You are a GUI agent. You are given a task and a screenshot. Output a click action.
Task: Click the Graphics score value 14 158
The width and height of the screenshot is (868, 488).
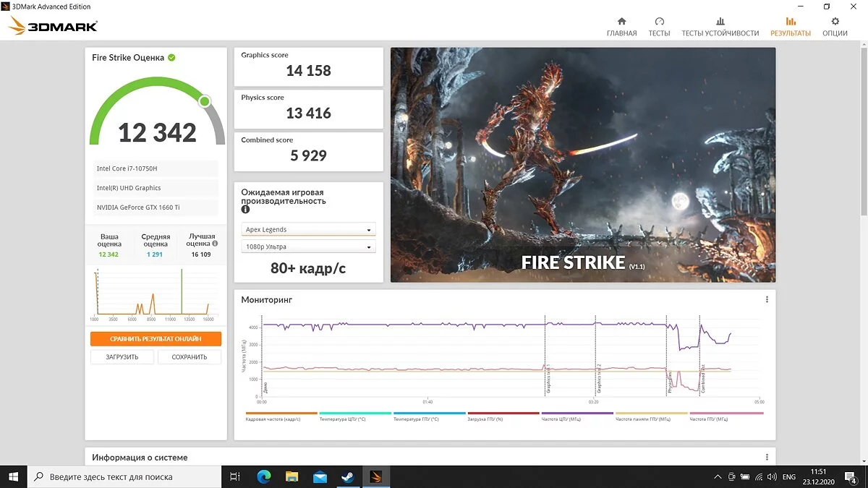(308, 71)
